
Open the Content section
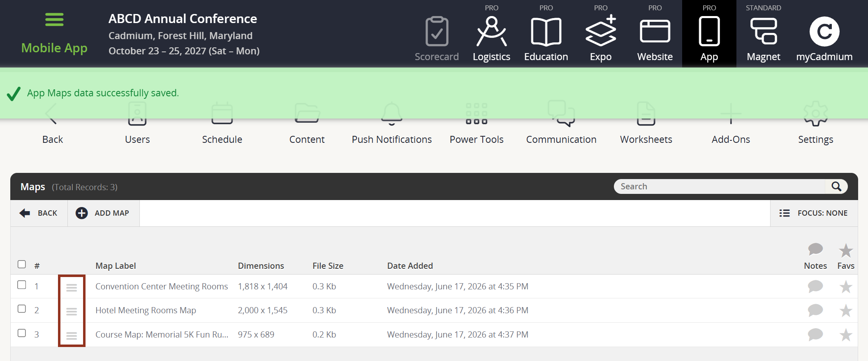(307, 123)
